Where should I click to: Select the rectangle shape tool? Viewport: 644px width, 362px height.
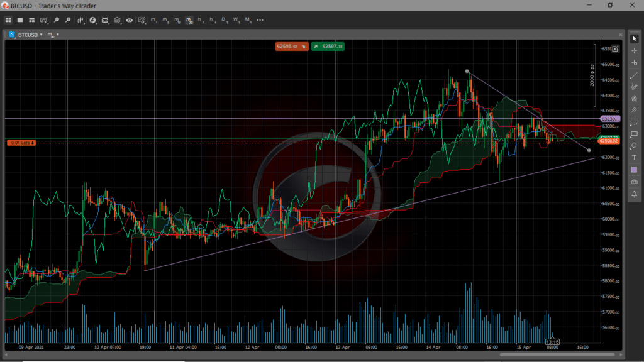pos(634,134)
